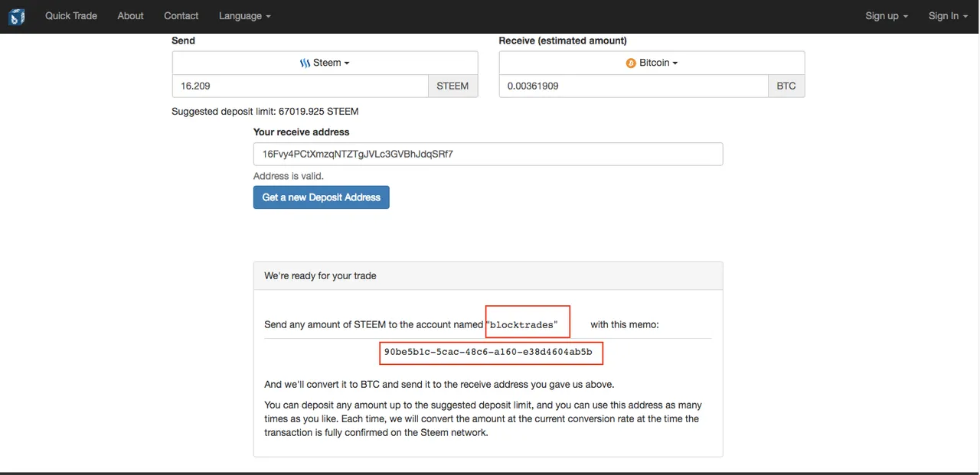Click the receive address input field
980x475 pixels.
click(488, 154)
